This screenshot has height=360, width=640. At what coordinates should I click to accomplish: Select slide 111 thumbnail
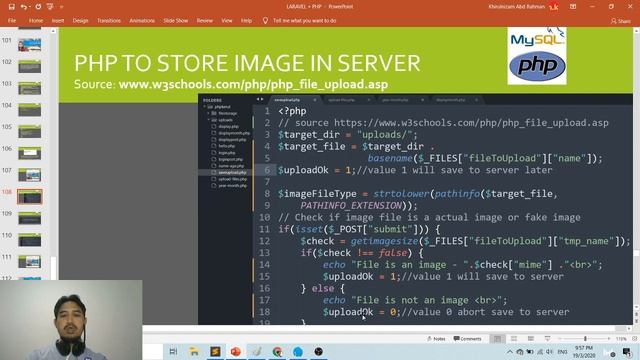pyautogui.click(x=29, y=262)
